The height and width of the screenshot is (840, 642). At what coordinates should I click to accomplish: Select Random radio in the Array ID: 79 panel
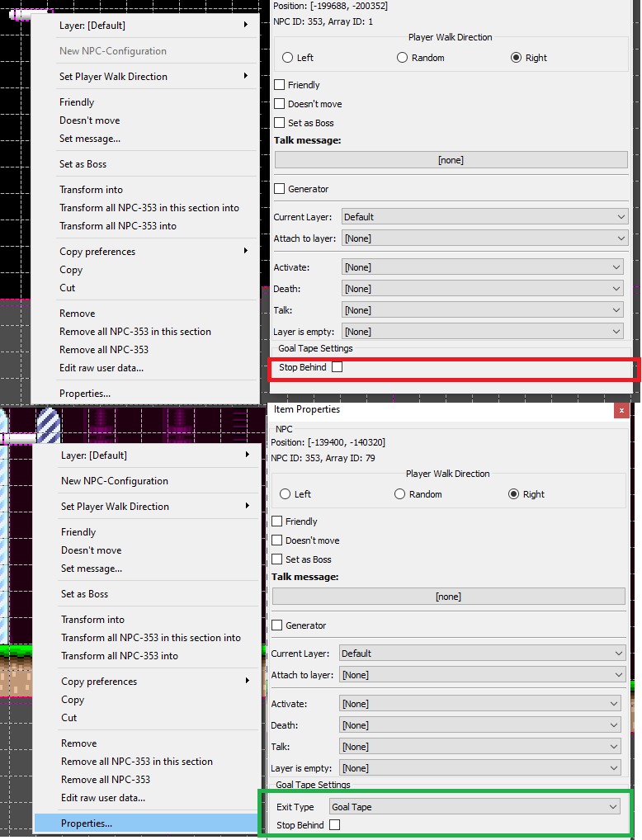click(399, 494)
